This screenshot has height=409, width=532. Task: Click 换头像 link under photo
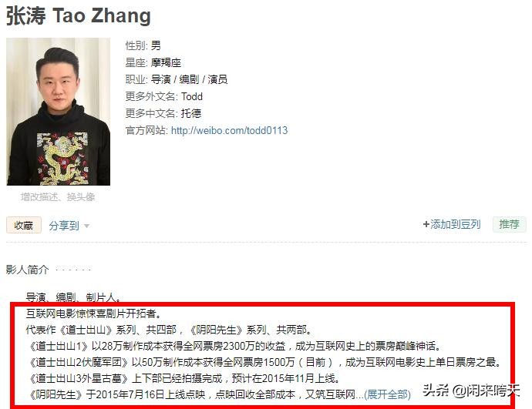pos(81,197)
